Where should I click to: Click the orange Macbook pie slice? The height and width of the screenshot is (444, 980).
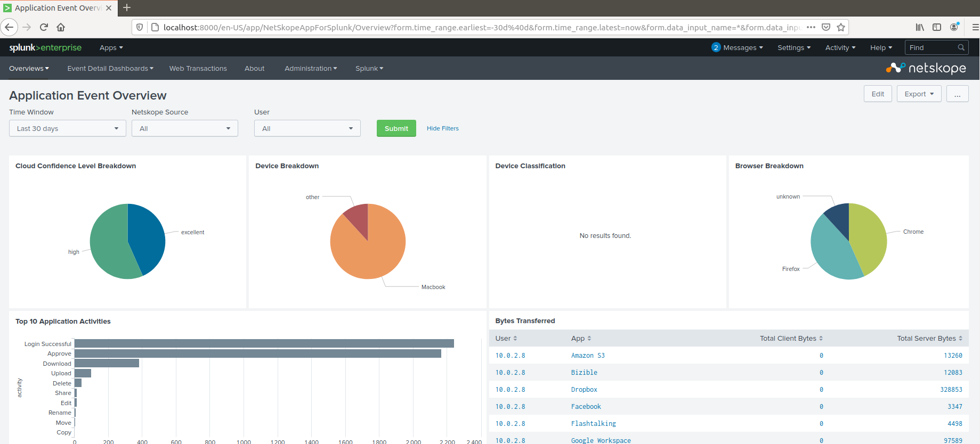tap(368, 250)
